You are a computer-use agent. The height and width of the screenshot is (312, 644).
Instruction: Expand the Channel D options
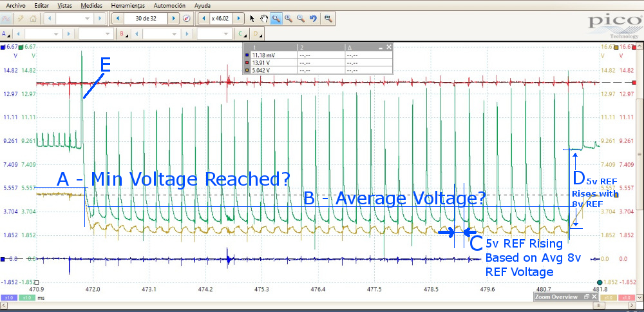pos(256,34)
